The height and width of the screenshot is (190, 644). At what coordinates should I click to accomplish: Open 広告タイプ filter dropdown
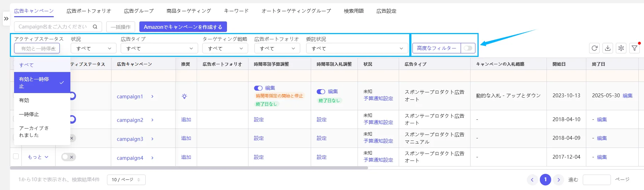click(159, 48)
